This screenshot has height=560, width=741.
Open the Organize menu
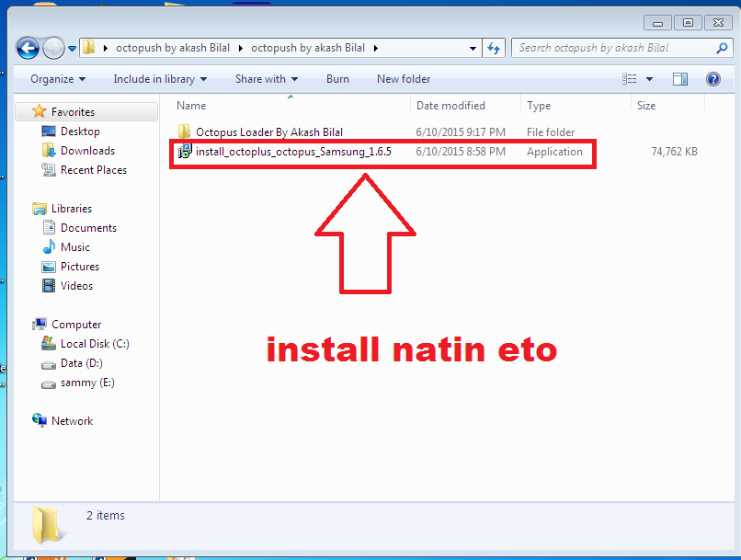[58, 79]
